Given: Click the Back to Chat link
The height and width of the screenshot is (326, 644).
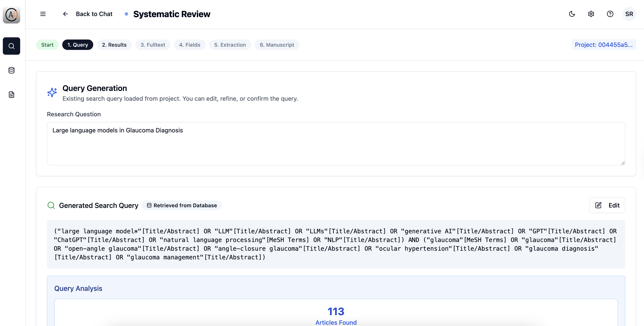Looking at the screenshot, I should point(94,14).
